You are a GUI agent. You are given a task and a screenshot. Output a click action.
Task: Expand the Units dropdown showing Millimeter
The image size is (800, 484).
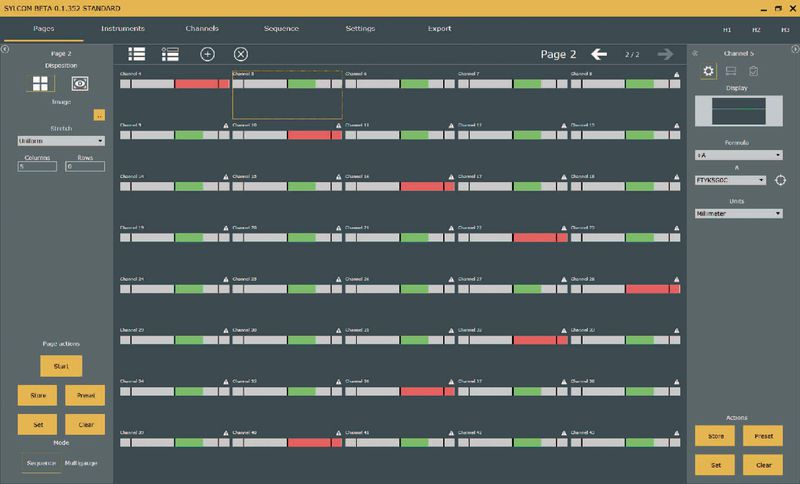(x=738, y=213)
